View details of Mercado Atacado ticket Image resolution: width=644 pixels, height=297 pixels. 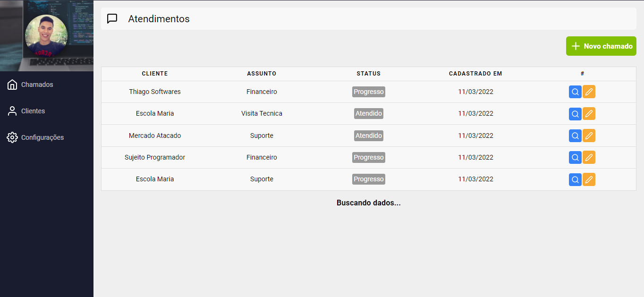coord(575,136)
